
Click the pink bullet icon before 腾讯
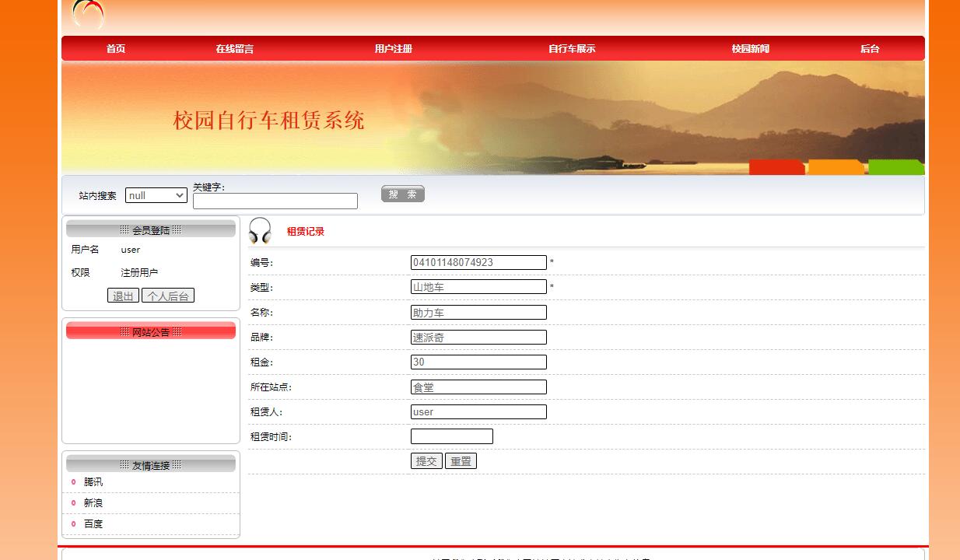pos(72,482)
